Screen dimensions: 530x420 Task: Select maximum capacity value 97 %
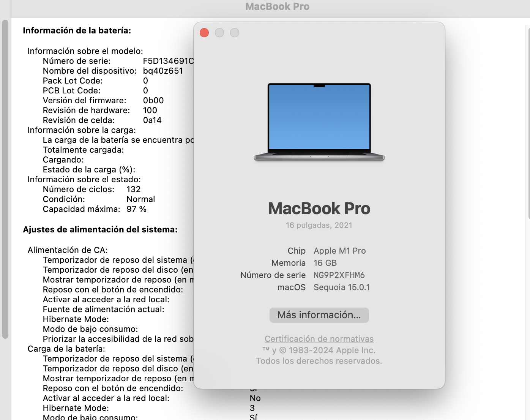point(137,209)
